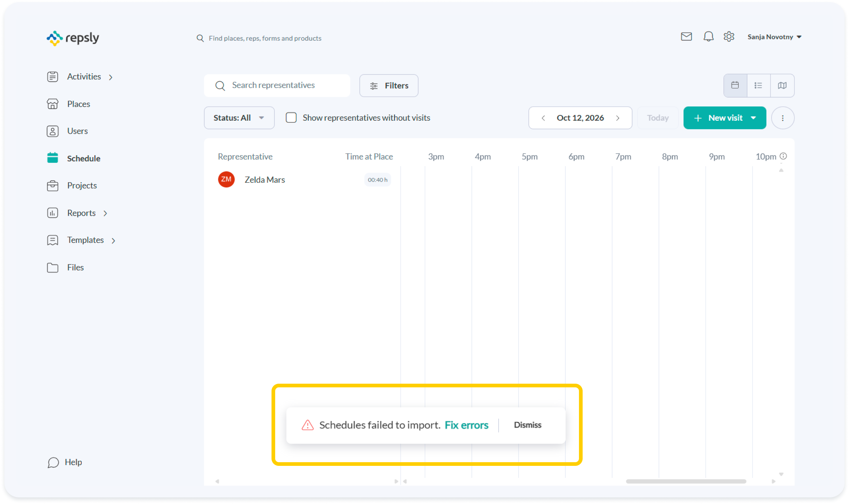Click the ZM avatar of Zelda Mars
The height and width of the screenshot is (504, 849).
[x=226, y=179]
